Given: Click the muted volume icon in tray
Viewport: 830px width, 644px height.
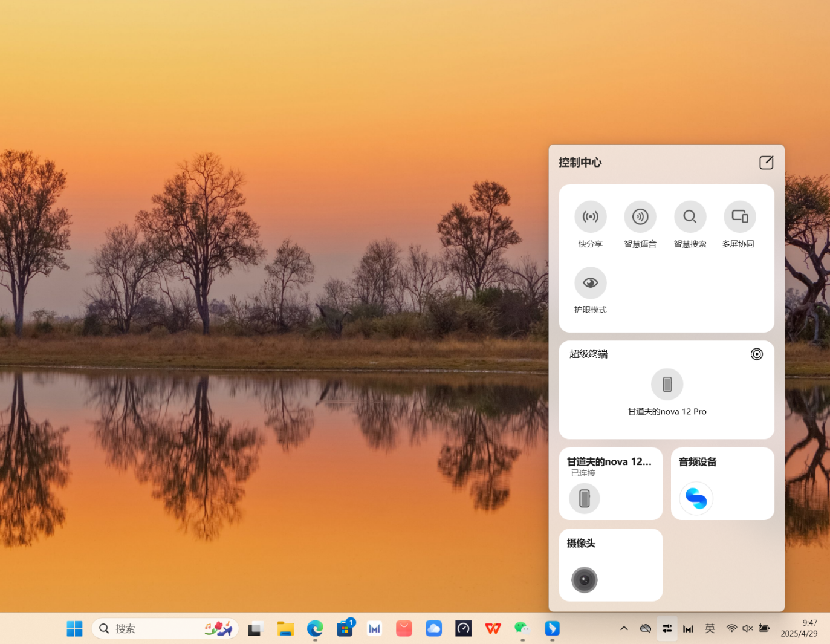Looking at the screenshot, I should click(x=748, y=629).
